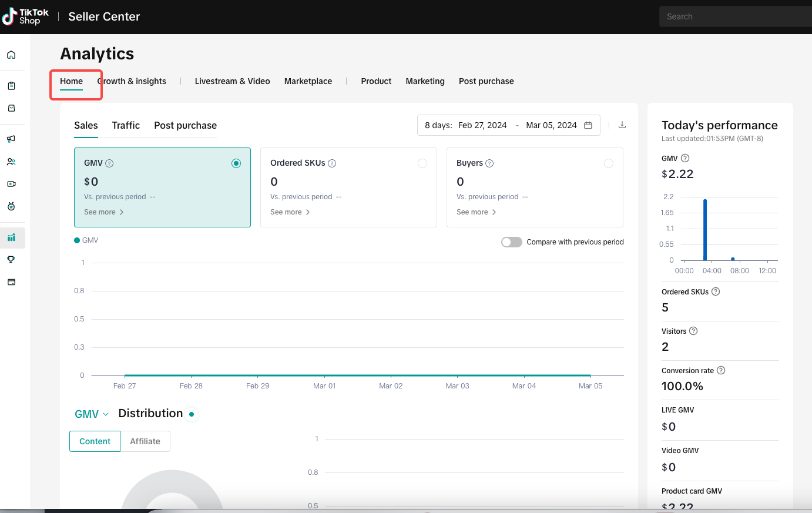Click the Search input field
This screenshot has height=513, width=812.
coord(734,16)
